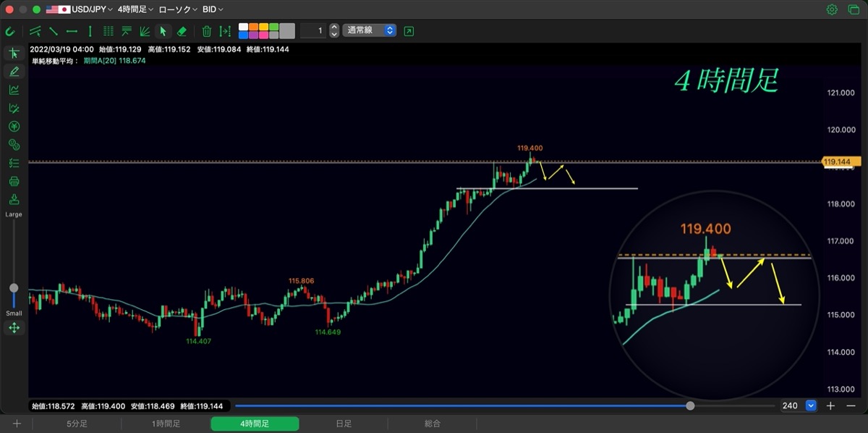This screenshot has width=868, height=433.
Task: Switch to the 1時間足 tab
Action: pos(166,424)
